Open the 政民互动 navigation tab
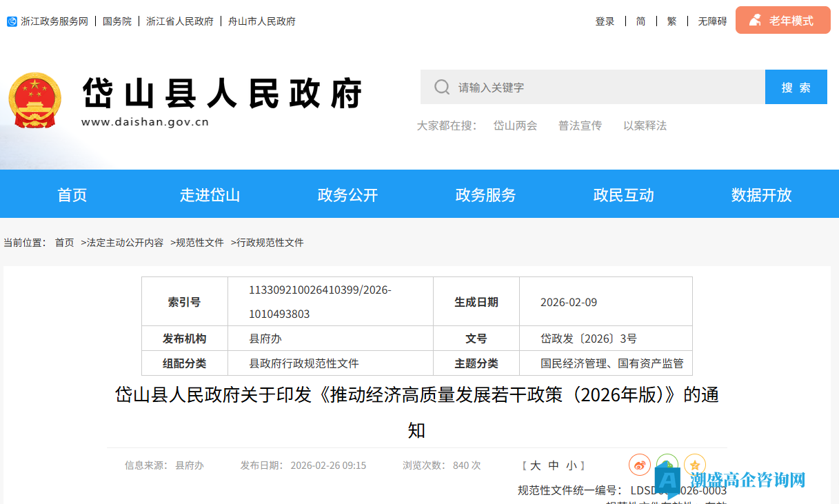Screen dimensions: 839x504 point(623,195)
